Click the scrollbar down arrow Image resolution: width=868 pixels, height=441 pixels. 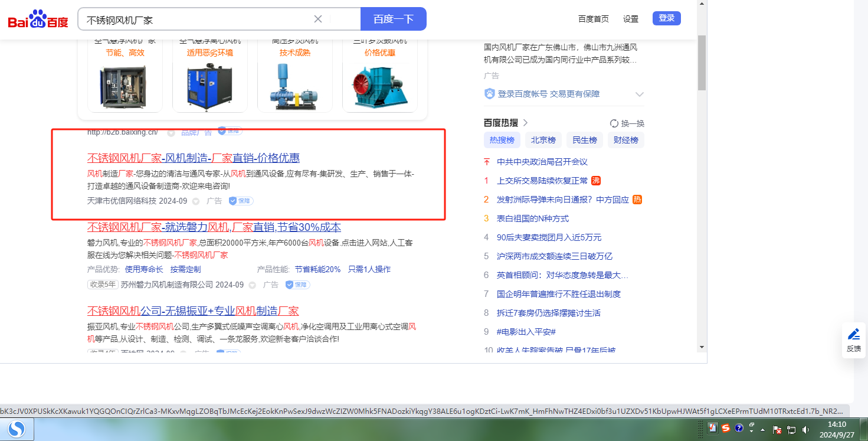pyautogui.click(x=702, y=347)
